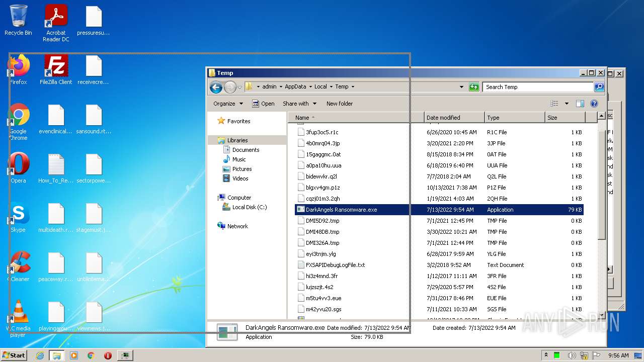The width and height of the screenshot is (644, 362).
Task: Click the Explorer Forward navigation button
Action: 230,87
